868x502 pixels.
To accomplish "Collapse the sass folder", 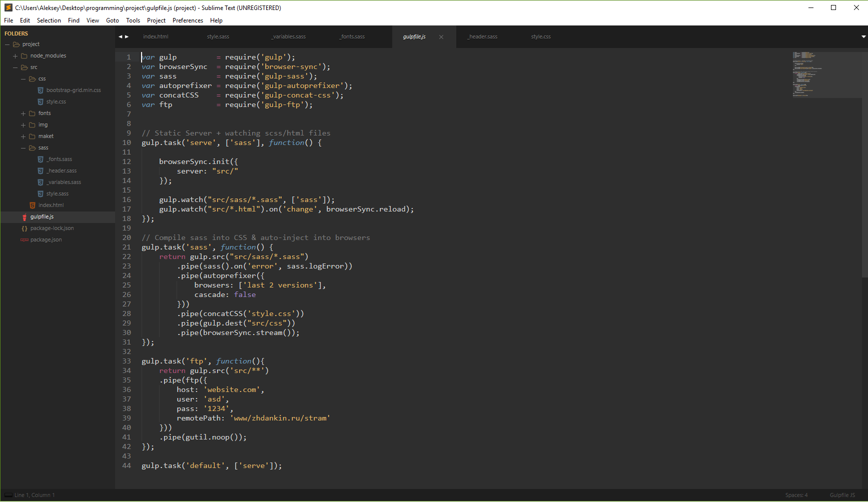I will pos(23,148).
